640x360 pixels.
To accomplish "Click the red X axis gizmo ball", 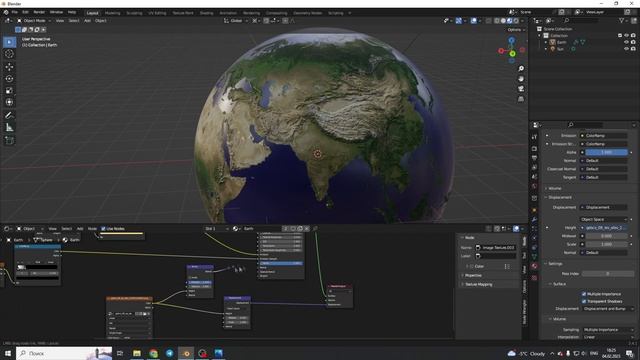I will click(x=502, y=51).
